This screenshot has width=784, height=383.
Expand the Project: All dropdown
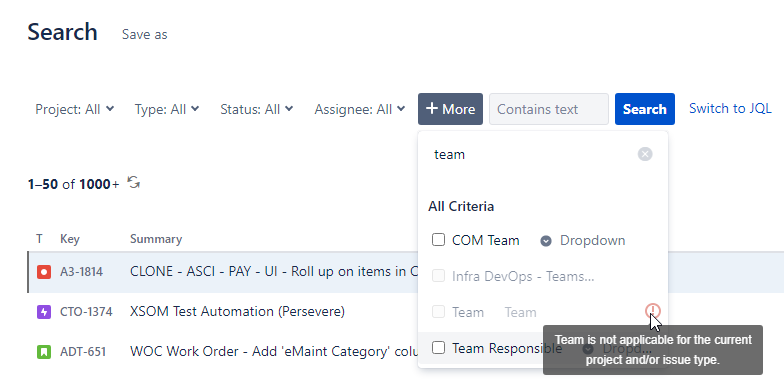click(74, 109)
